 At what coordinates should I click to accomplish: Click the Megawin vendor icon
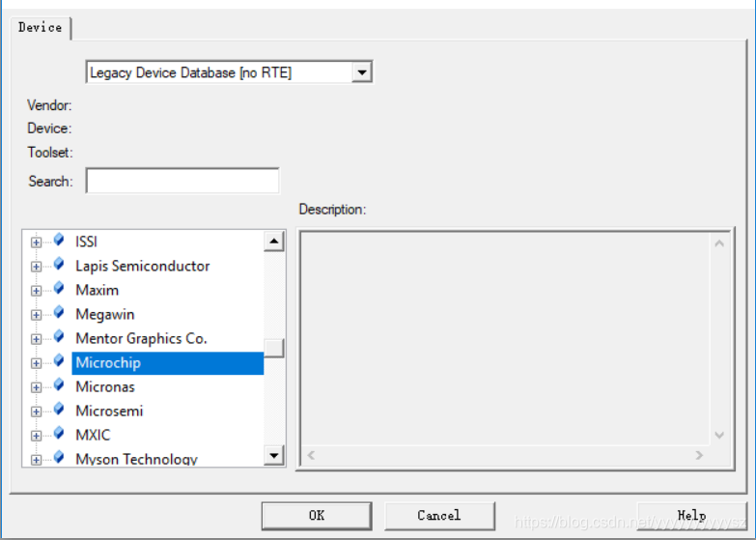(59, 312)
